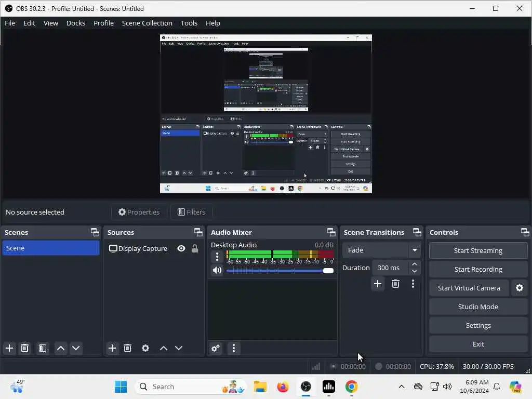The image size is (532, 399).
Task: Add a scene transition plus icon
Action: point(378,284)
